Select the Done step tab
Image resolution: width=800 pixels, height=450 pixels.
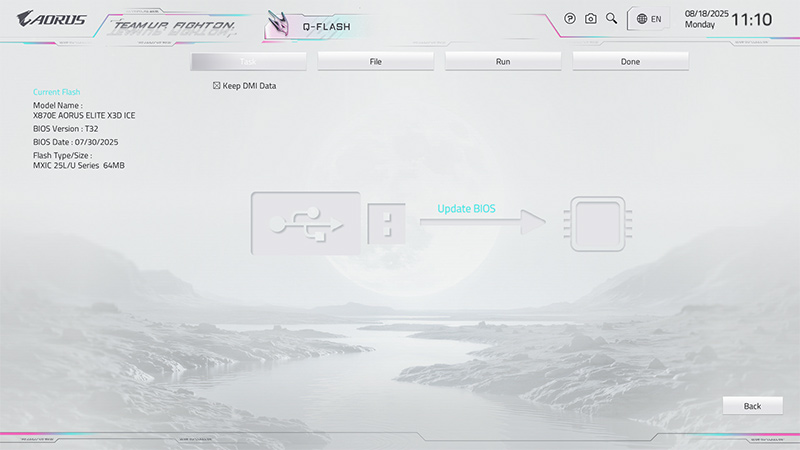click(630, 61)
